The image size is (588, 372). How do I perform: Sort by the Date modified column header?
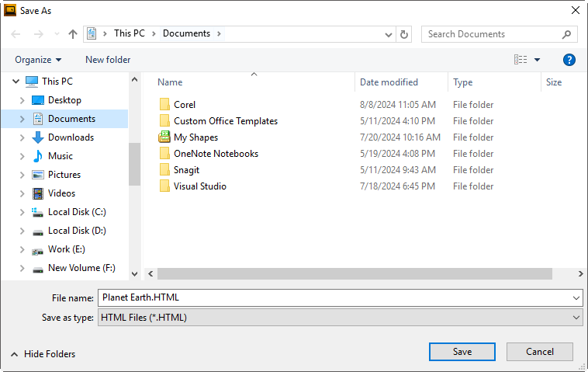(x=389, y=82)
